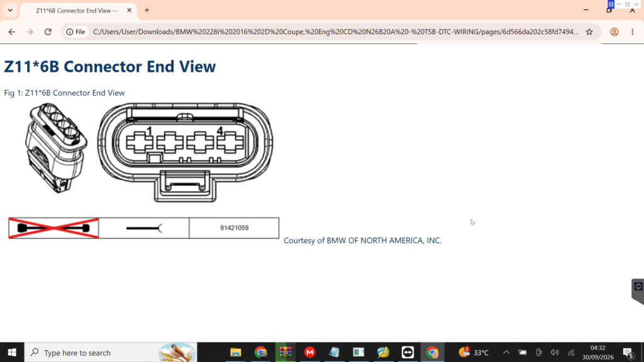Open File Explorer from taskbar
This screenshot has width=644, height=362.
click(x=236, y=353)
